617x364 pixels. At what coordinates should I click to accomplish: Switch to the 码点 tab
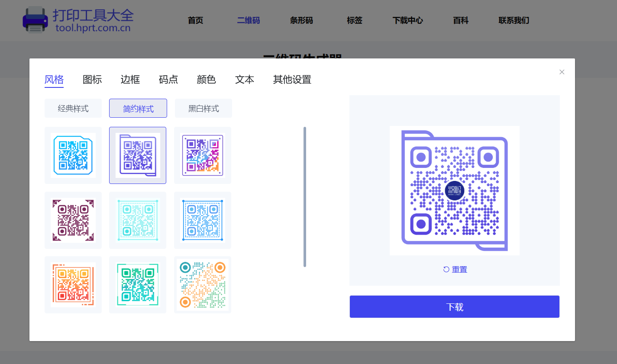(x=168, y=80)
